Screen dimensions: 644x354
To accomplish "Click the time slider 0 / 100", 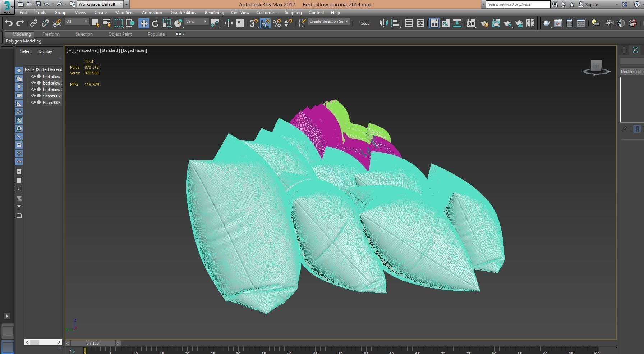I will click(93, 343).
